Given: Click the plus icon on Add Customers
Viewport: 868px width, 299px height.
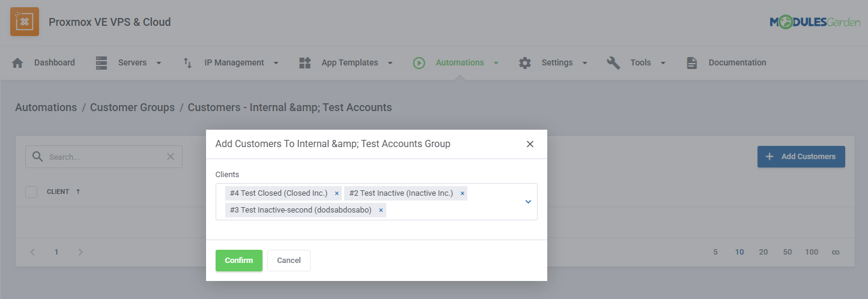Looking at the screenshot, I should [769, 156].
